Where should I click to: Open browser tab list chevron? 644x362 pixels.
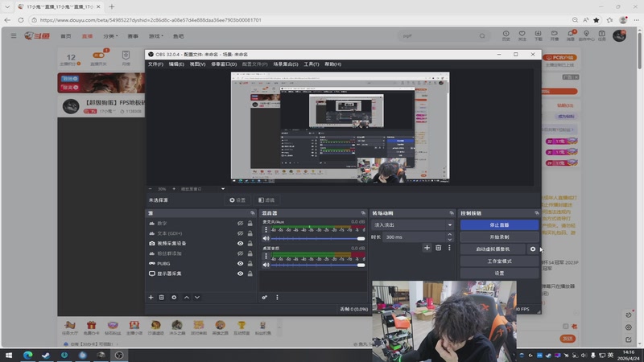click(x=7, y=6)
